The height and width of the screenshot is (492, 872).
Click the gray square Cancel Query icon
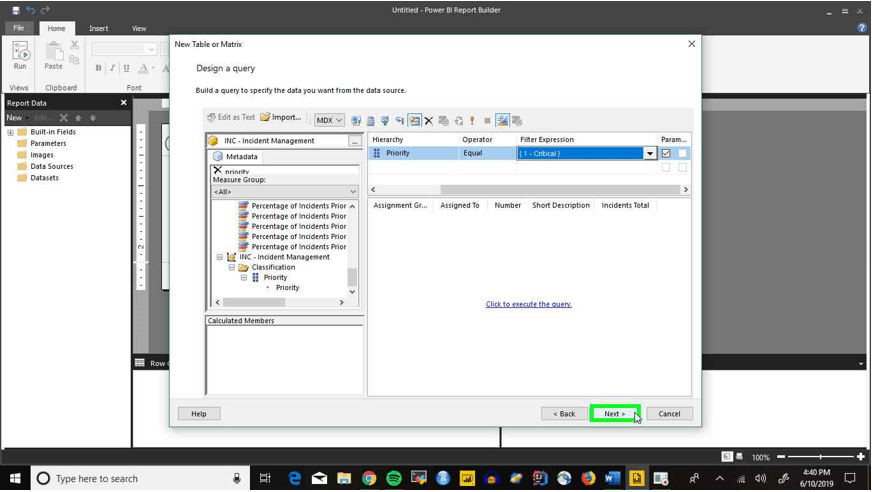pos(487,121)
